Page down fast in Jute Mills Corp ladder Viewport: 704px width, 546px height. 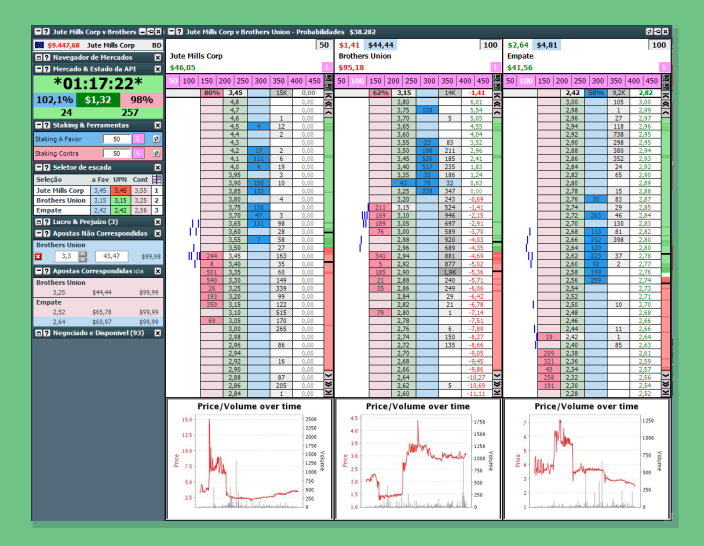pos(328,384)
